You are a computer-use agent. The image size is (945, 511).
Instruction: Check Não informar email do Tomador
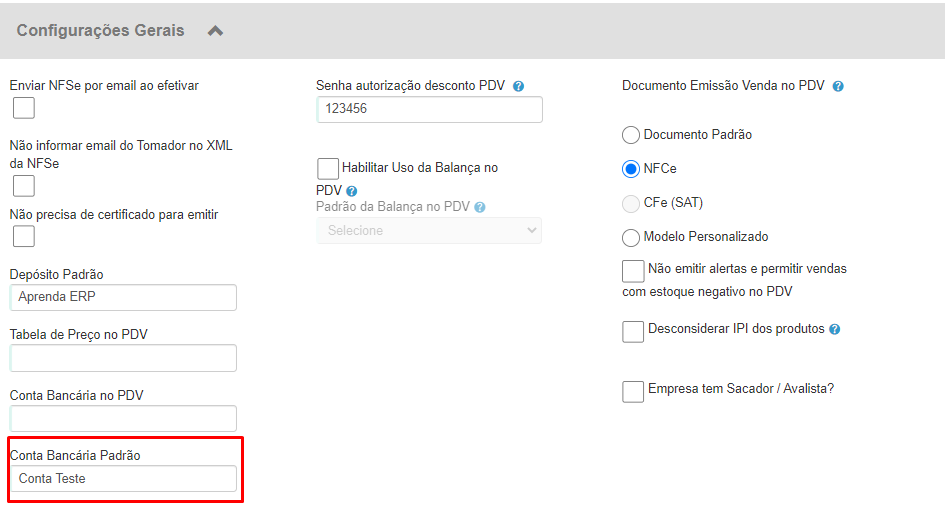tap(24, 186)
